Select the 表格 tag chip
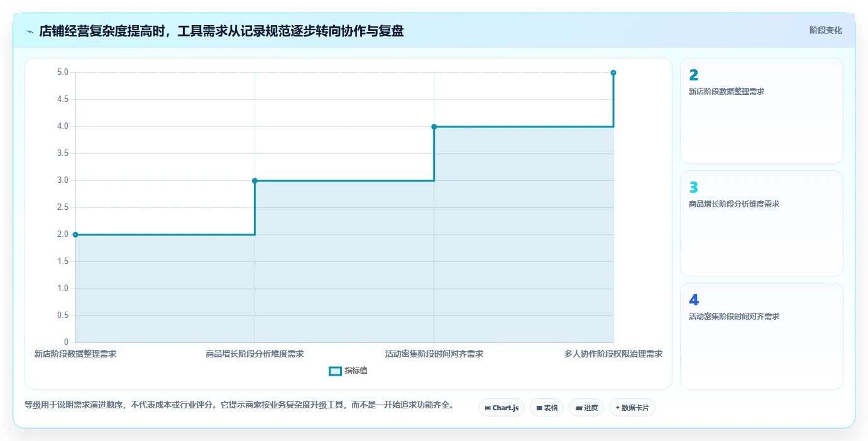 (547, 408)
